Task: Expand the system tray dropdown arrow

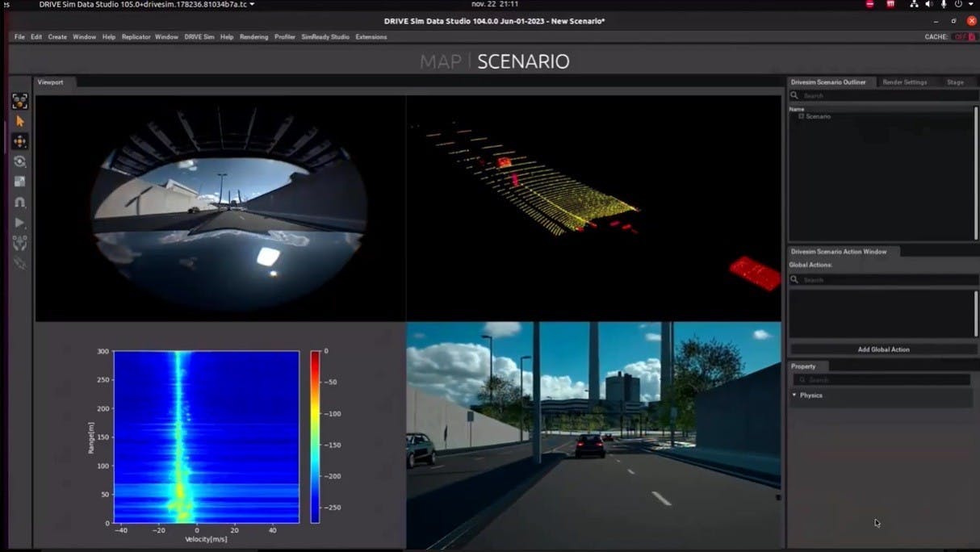Action: coord(971,4)
